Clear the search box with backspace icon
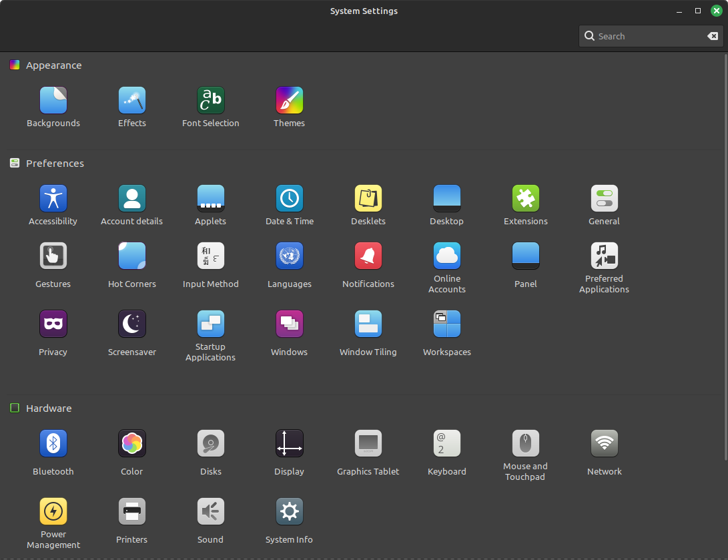The width and height of the screenshot is (728, 560). point(713,36)
